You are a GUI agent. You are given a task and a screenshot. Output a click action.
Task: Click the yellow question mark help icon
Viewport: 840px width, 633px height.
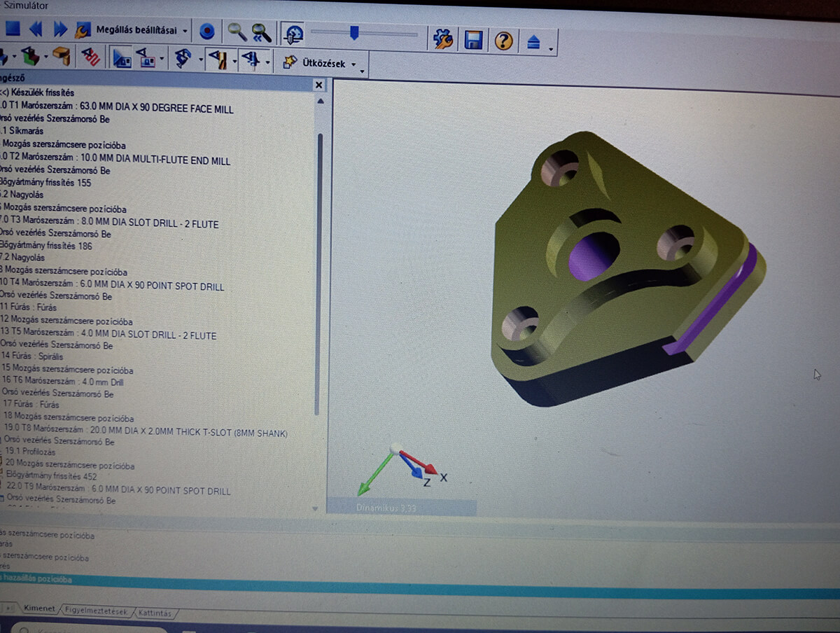coord(503,41)
